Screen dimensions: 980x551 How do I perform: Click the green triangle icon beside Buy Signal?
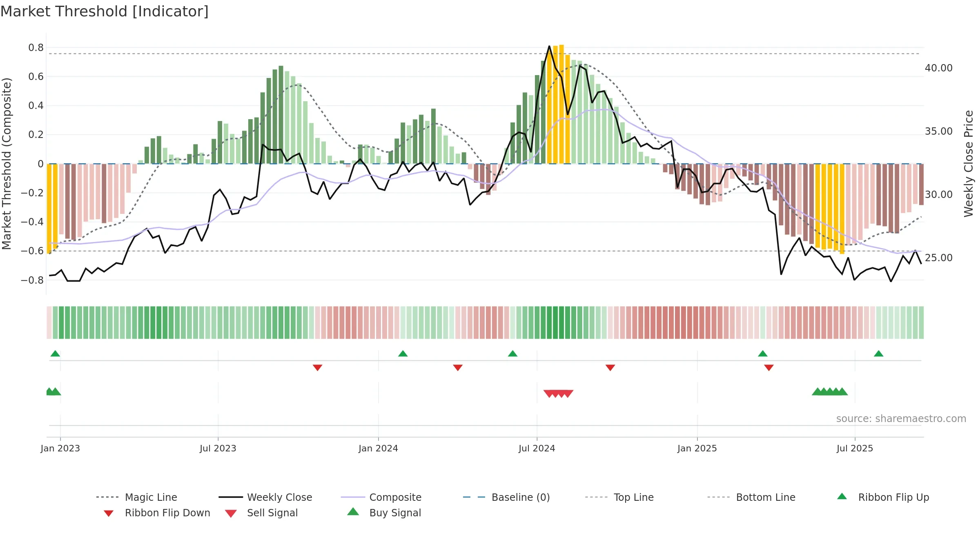tap(353, 511)
